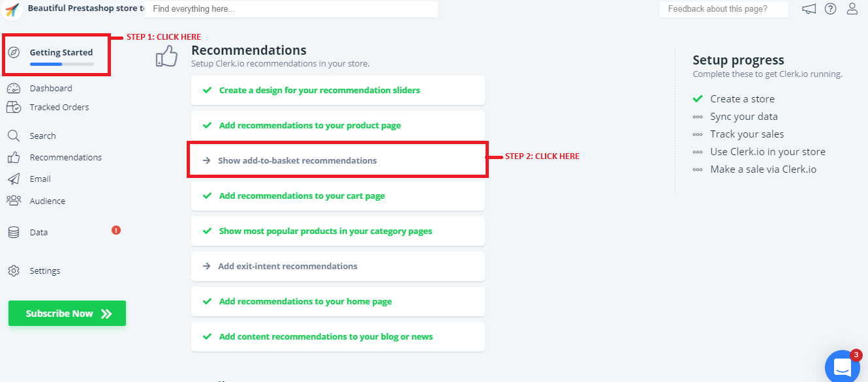Click the Audience people icon

[14, 201]
